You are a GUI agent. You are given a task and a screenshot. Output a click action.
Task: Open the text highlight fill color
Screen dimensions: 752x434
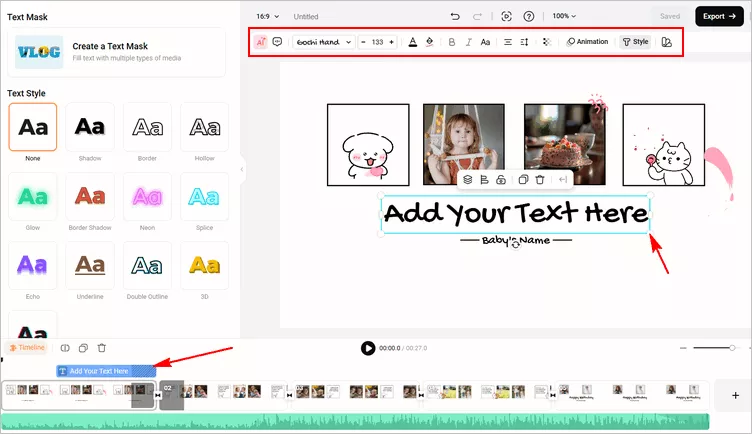tap(429, 42)
